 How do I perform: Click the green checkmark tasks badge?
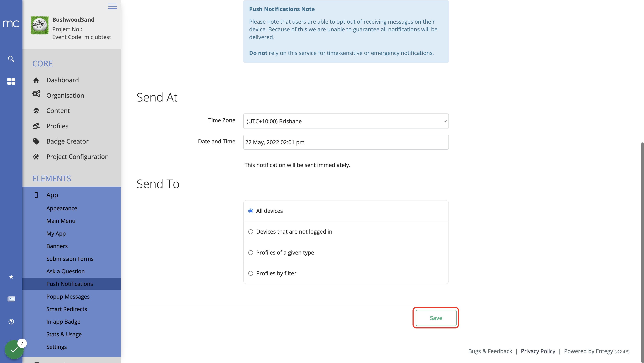pyautogui.click(x=14, y=349)
